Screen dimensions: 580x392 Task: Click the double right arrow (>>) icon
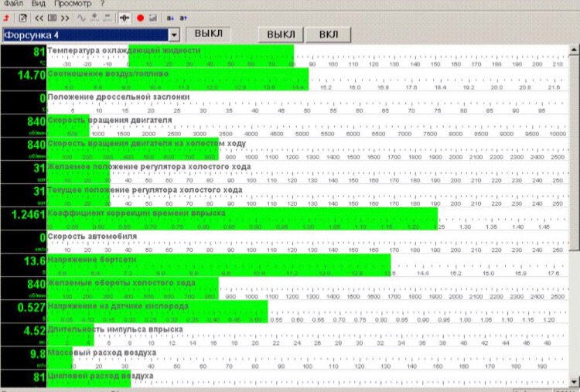[x=66, y=17]
